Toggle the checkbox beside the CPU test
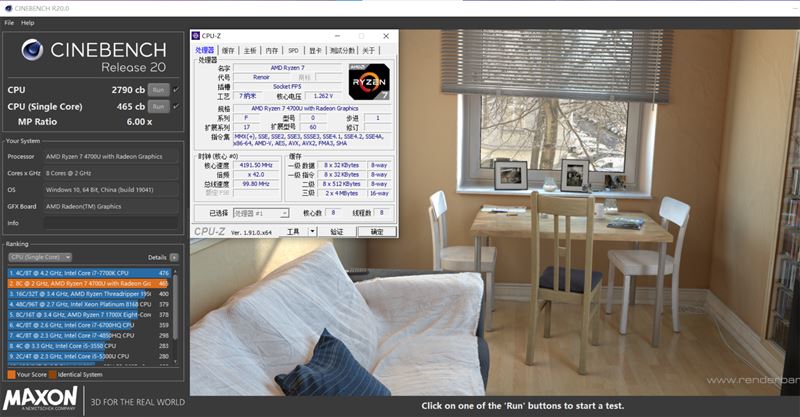This screenshot has height=417, width=800. [176, 90]
